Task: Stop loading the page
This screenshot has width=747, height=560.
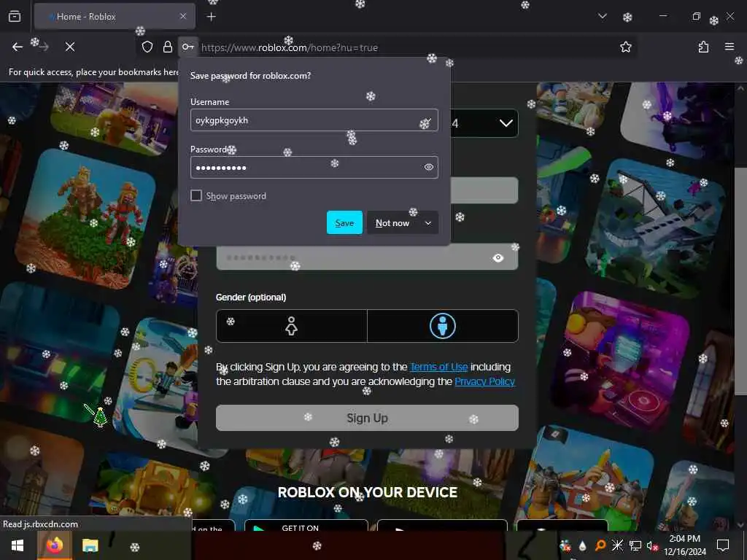Action: click(x=70, y=47)
